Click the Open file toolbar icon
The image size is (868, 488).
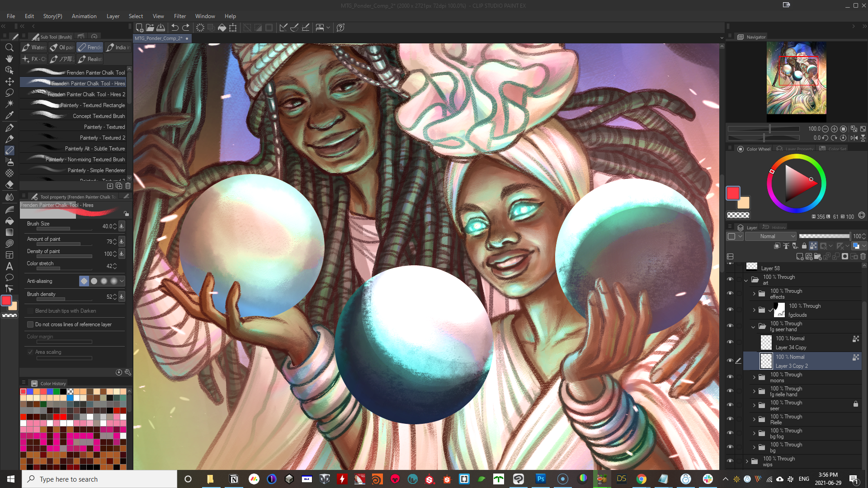point(150,28)
